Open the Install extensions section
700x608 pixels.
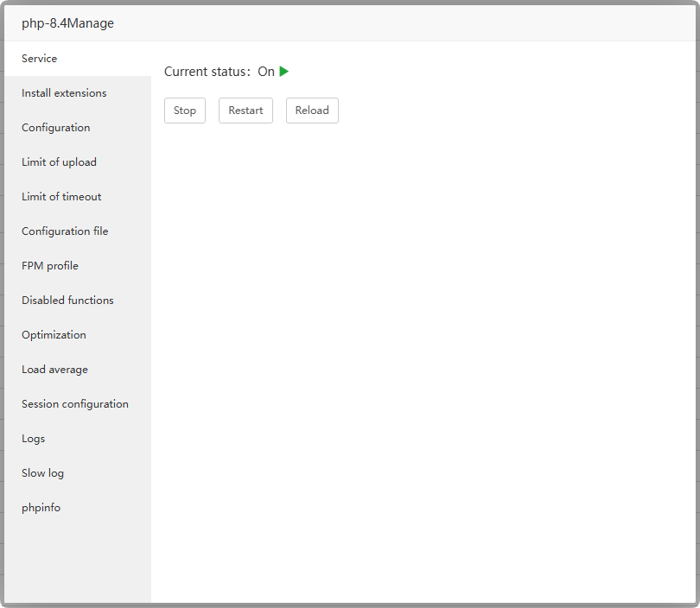pos(64,93)
